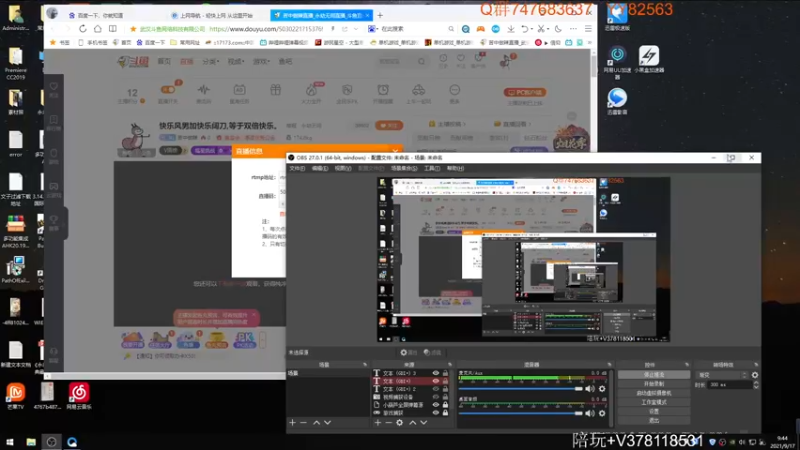Switch to the 上网导航 browser tab

coord(214,15)
